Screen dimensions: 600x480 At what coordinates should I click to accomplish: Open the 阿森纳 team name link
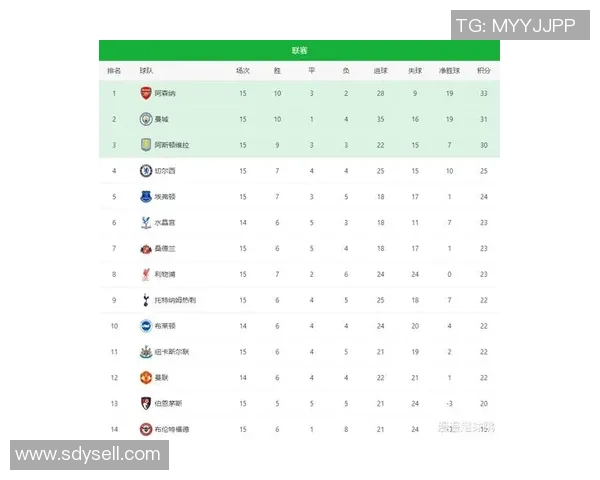point(165,94)
